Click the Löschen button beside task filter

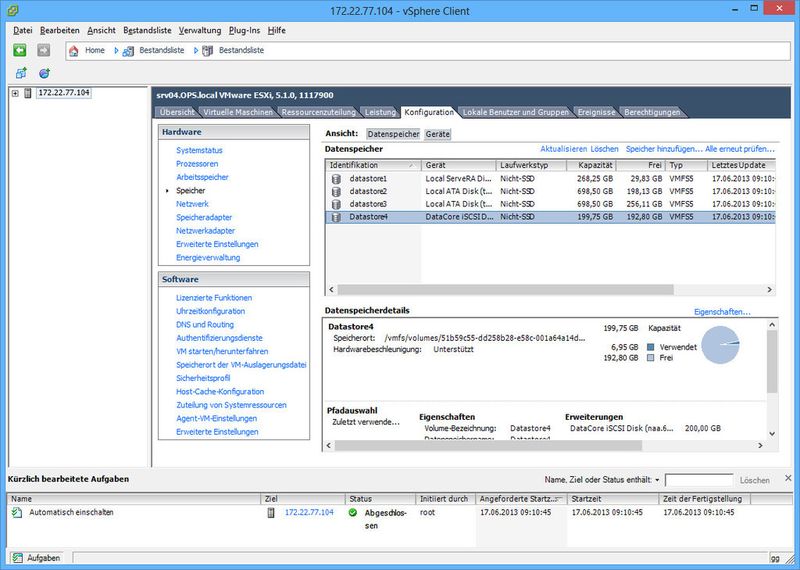[x=755, y=480]
